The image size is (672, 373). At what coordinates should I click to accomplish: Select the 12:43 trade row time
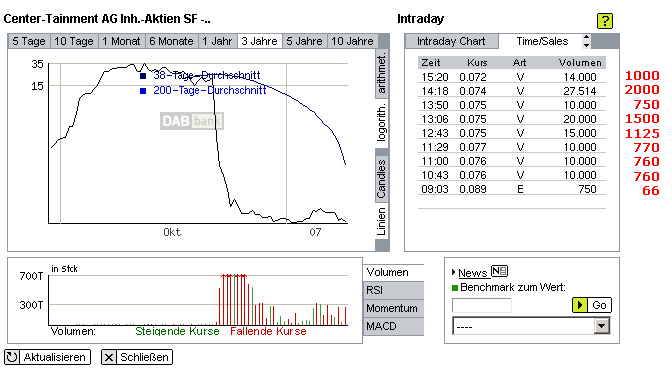pos(435,133)
